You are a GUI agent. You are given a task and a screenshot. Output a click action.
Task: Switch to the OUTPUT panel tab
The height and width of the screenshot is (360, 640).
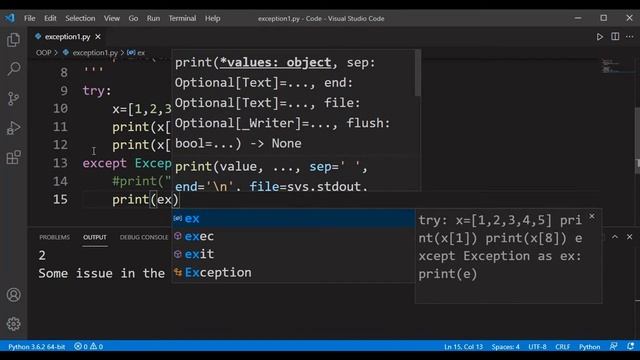point(95,237)
